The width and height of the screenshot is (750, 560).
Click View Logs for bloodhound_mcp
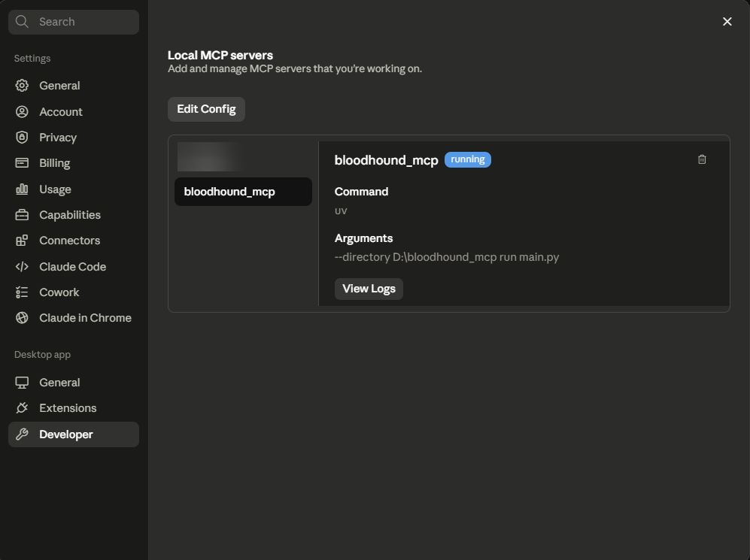pyautogui.click(x=369, y=289)
